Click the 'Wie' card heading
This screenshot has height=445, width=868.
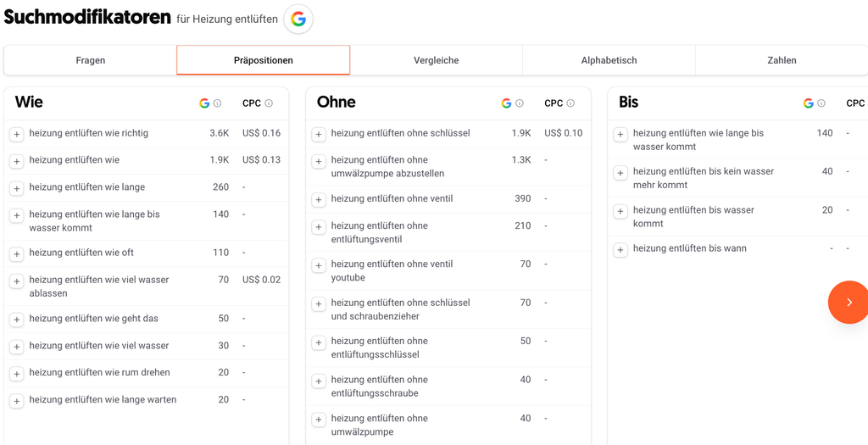point(29,102)
